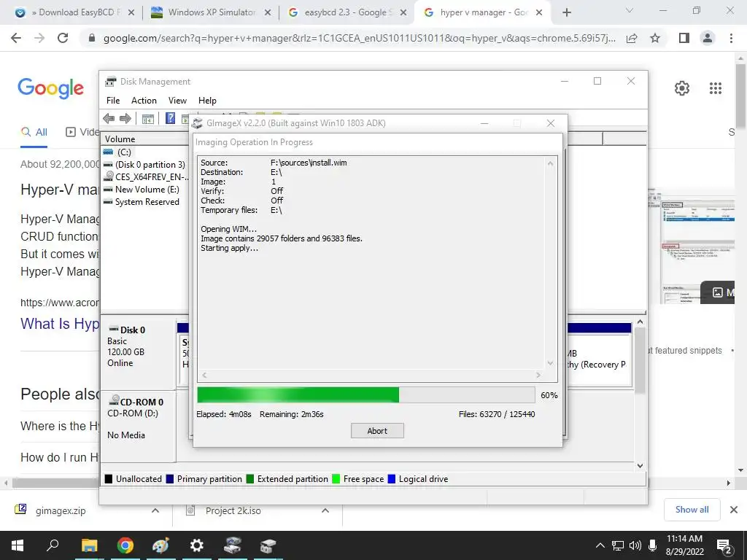Close the downloads bar
Viewport: 747px width, 560px height.
(x=734, y=510)
